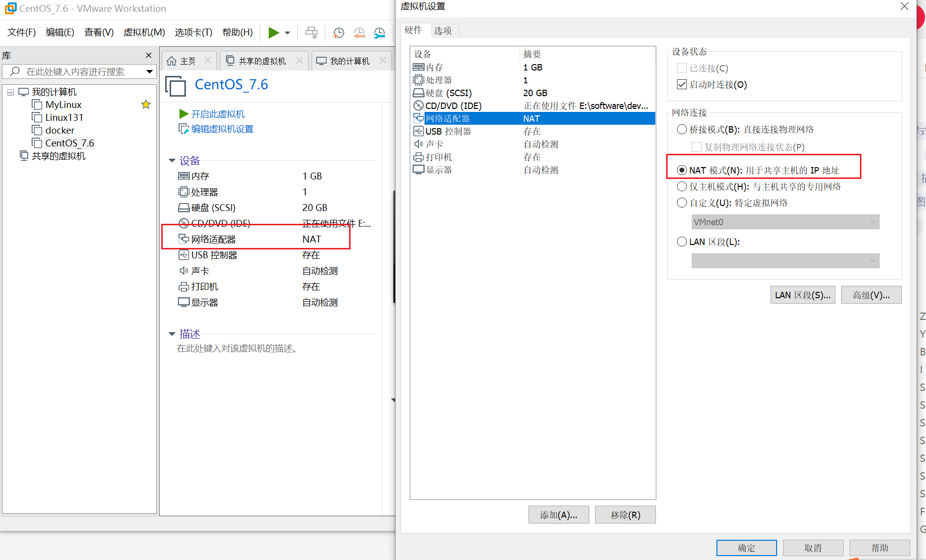926x560 pixels.
Task: Select MyLinux in the library tree
Action: 63,105
